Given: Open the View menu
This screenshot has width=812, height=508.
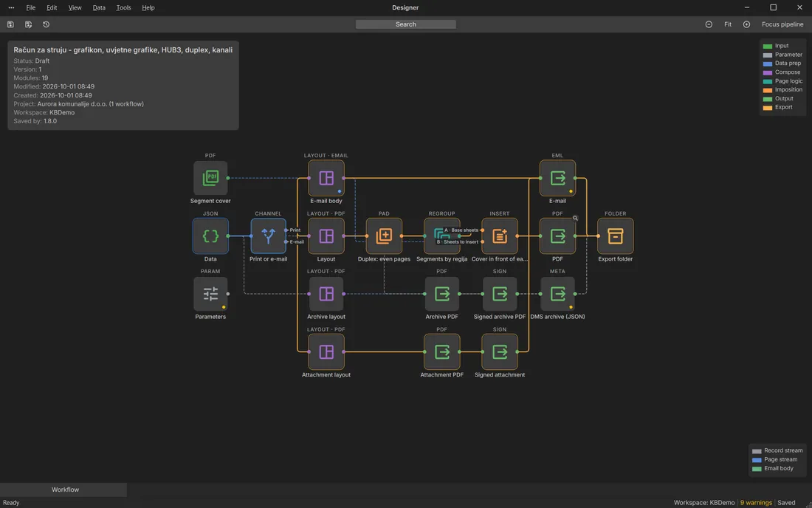Looking at the screenshot, I should [75, 8].
